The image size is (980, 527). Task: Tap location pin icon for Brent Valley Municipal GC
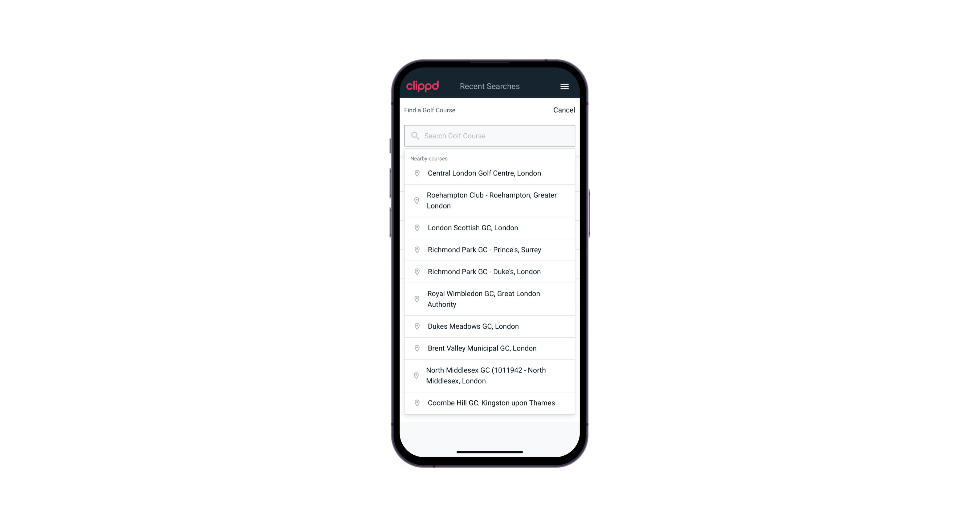tap(416, 348)
